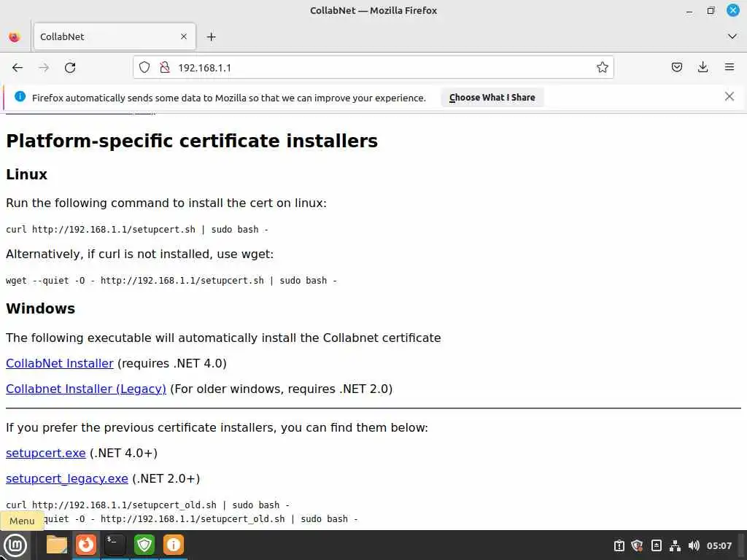This screenshot has height=560, width=747.
Task: Open CollabNet Installer link
Action: tap(60, 363)
